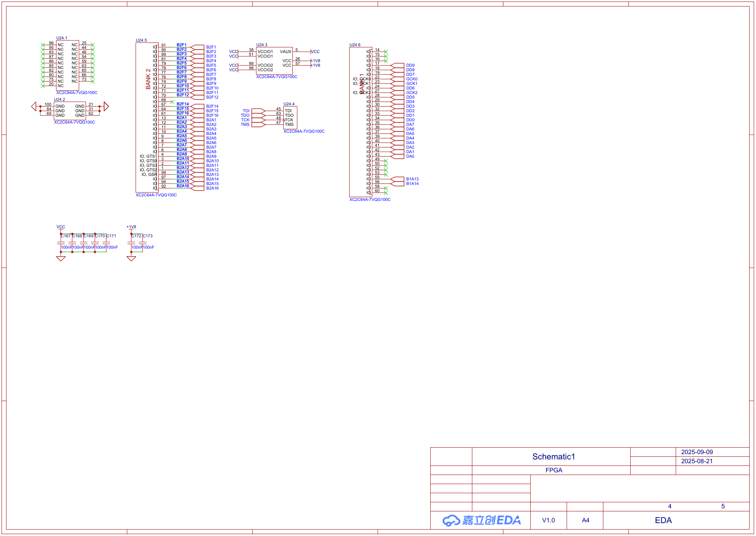Click page number 4 in title block
The height and width of the screenshot is (536, 756).
670,506
